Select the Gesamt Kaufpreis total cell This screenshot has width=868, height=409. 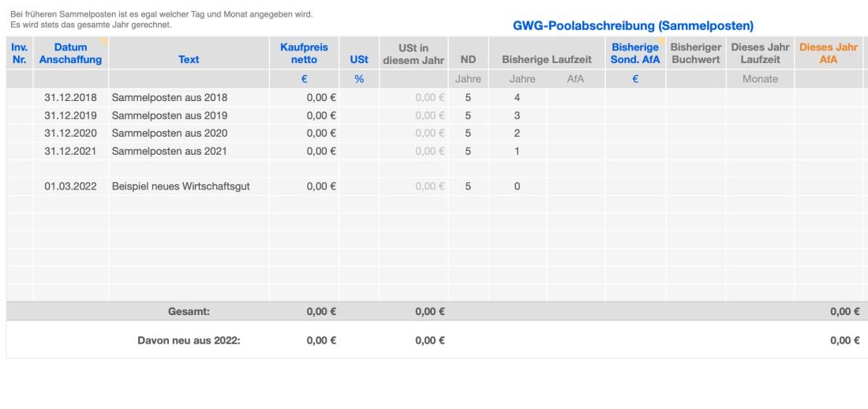pyautogui.click(x=321, y=312)
